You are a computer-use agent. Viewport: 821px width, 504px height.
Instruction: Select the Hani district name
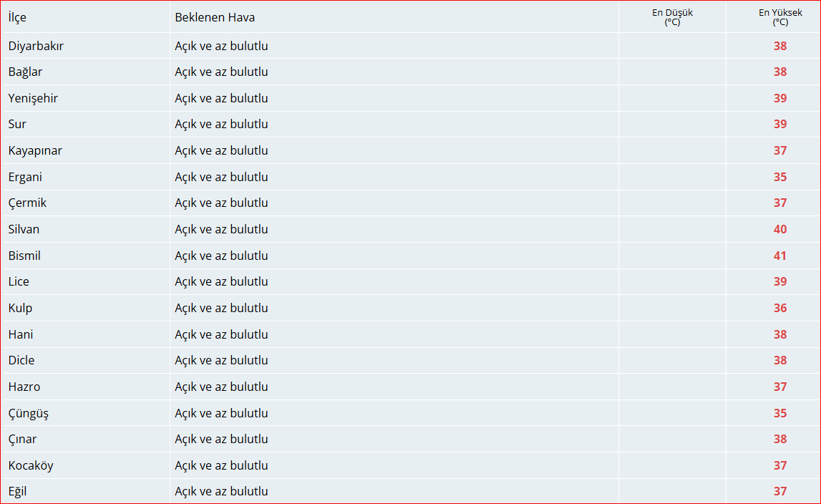click(x=21, y=334)
